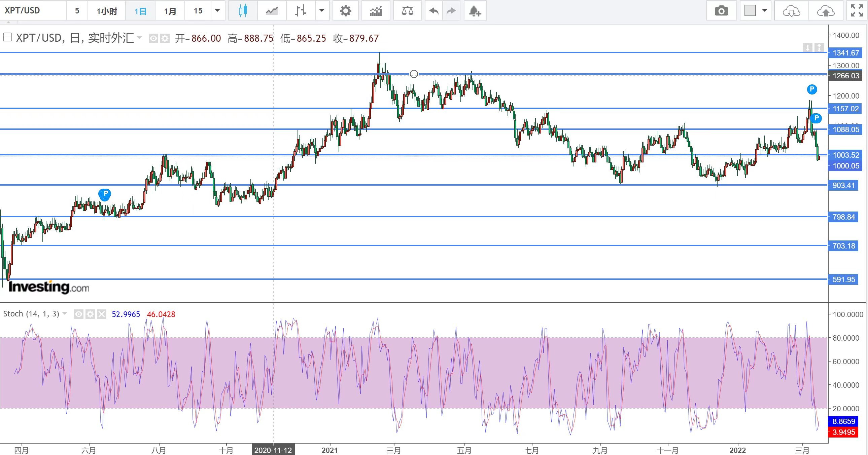Add an alert with bell icon
The image size is (868, 455).
tap(475, 11)
